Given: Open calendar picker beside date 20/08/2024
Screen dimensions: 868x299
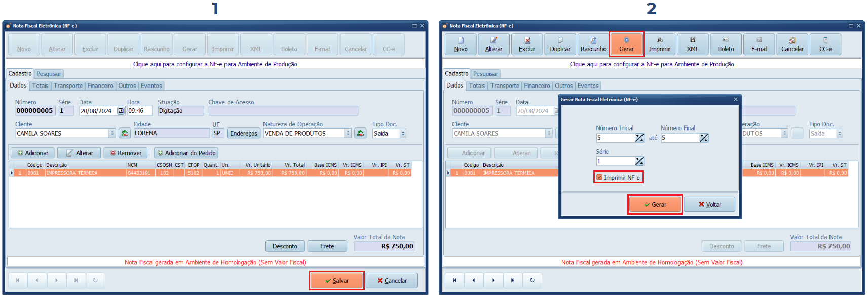Looking at the screenshot, I should (x=121, y=111).
